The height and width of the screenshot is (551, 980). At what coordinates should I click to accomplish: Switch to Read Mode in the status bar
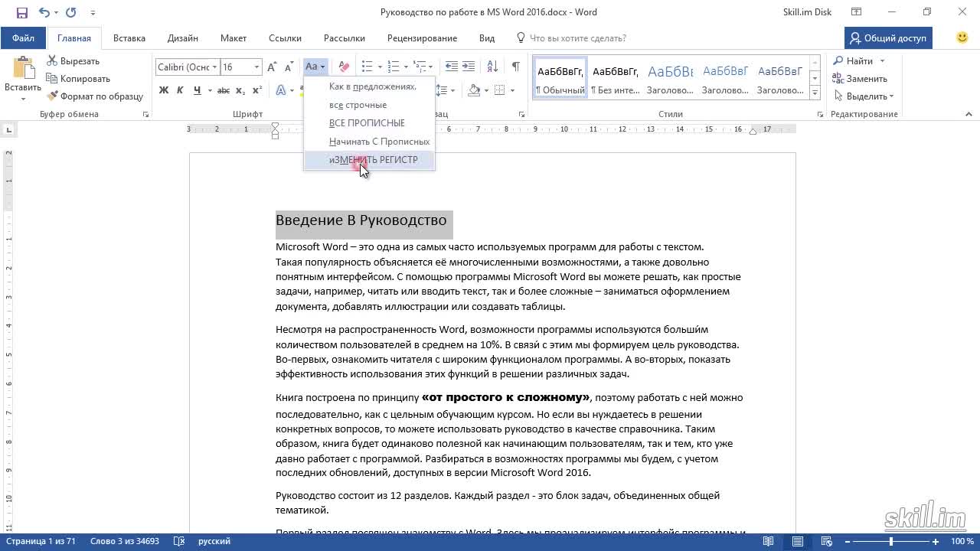(769, 542)
